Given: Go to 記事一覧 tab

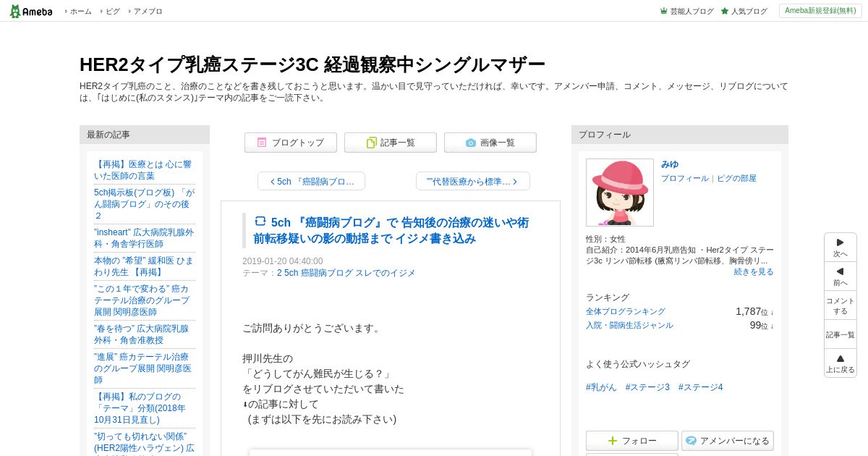Looking at the screenshot, I should pyautogui.click(x=391, y=143).
